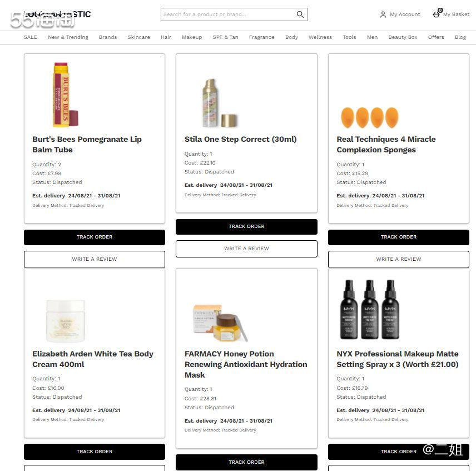
Task: Open Elizabeth Arden White Tea Body Cream title
Action: click(93, 359)
